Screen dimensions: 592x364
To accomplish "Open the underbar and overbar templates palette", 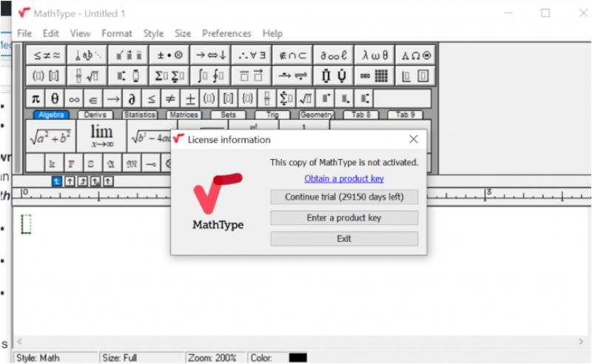I will coord(252,76).
